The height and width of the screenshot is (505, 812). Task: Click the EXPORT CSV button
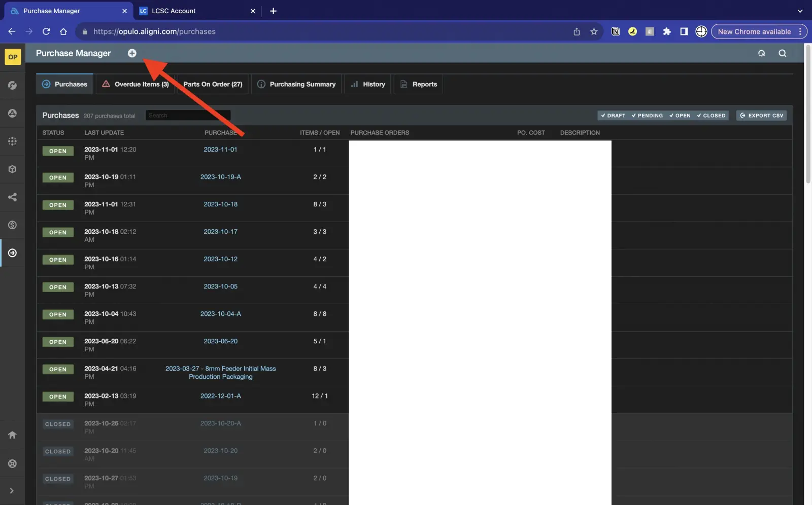tap(761, 116)
